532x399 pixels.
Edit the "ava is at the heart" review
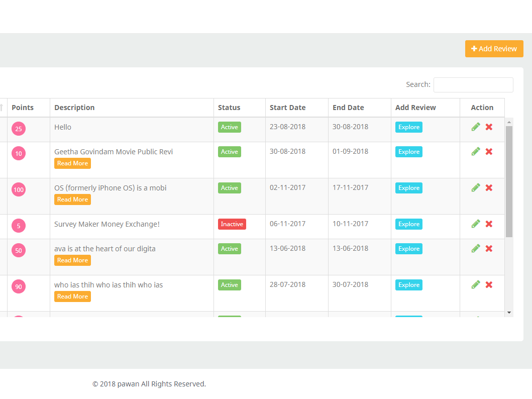coord(475,248)
